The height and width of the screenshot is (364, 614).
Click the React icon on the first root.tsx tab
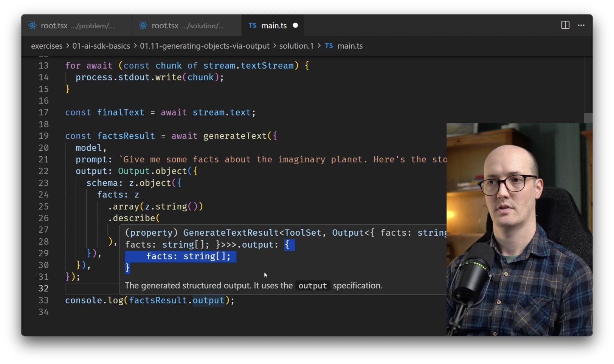click(x=33, y=25)
